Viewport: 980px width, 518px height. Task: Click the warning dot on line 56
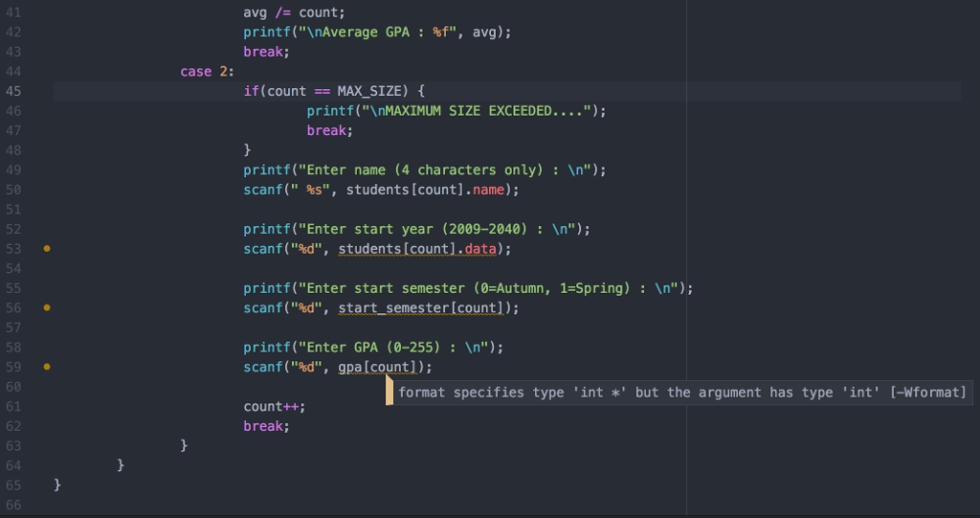47,307
